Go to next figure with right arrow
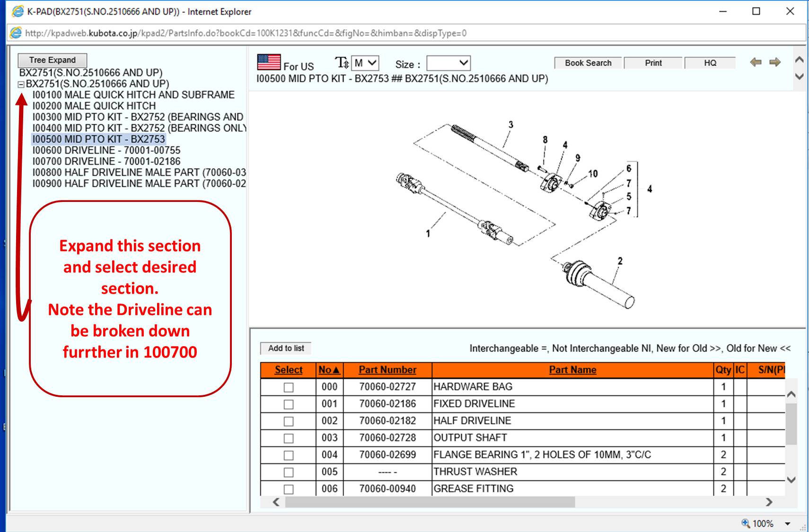 pos(775,62)
